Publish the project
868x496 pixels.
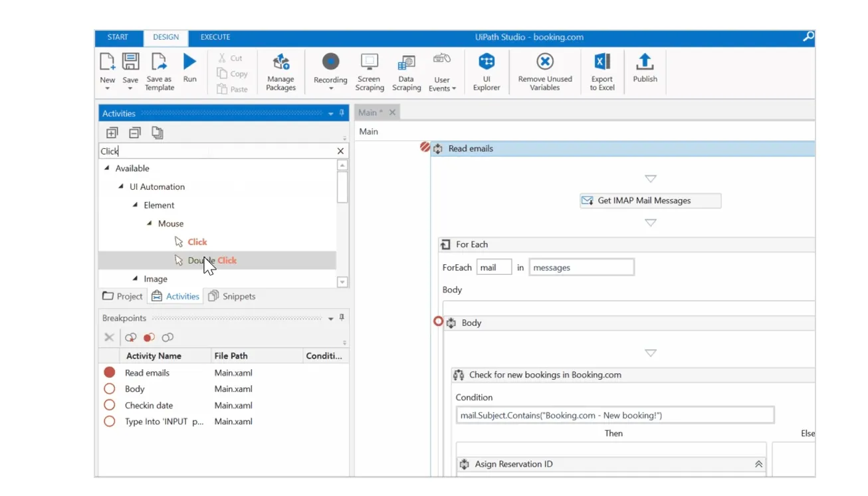tap(645, 68)
